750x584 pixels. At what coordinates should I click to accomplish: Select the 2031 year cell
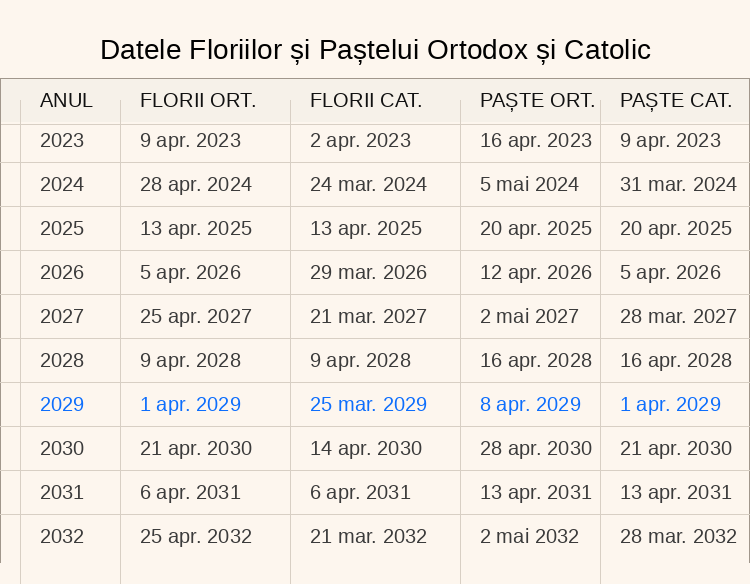(x=62, y=493)
